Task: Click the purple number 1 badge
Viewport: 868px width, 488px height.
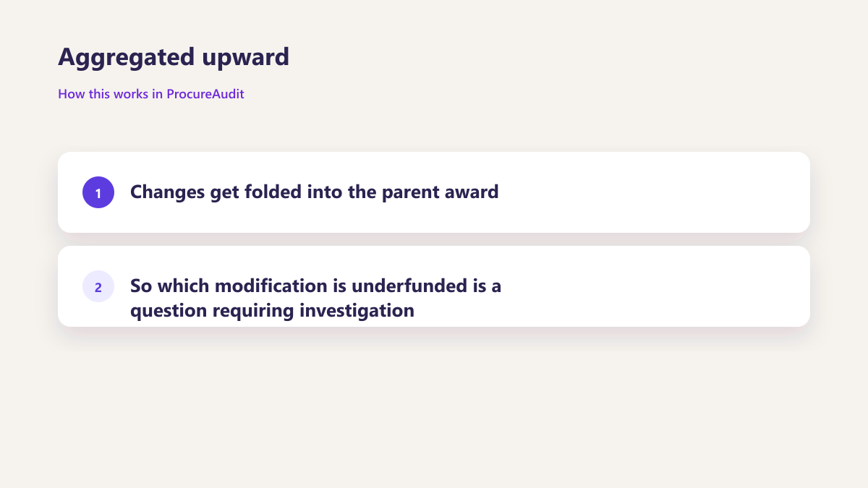Action: [98, 192]
